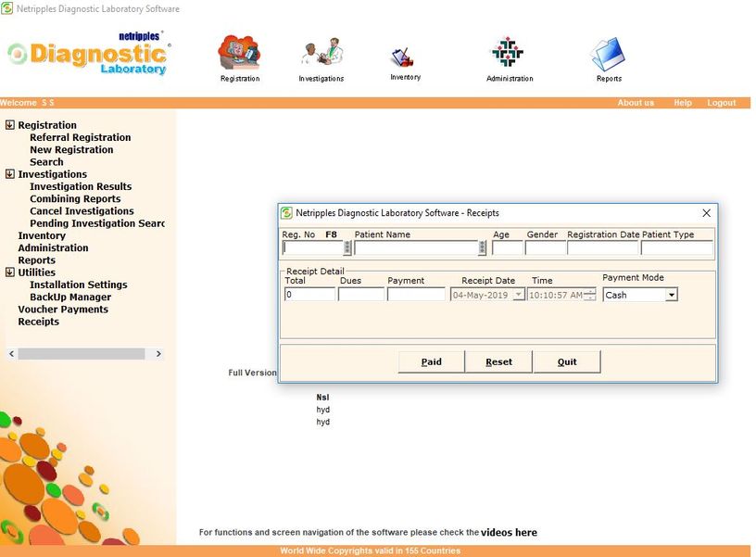756x557 pixels.
Task: Open Pending Investigation Search in sidebar
Action: (97, 223)
